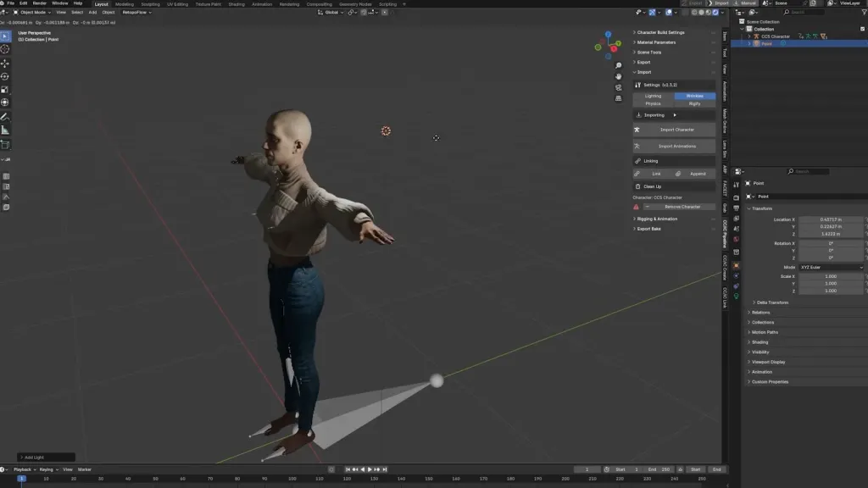Toggle the Lighting setting button

(x=653, y=96)
